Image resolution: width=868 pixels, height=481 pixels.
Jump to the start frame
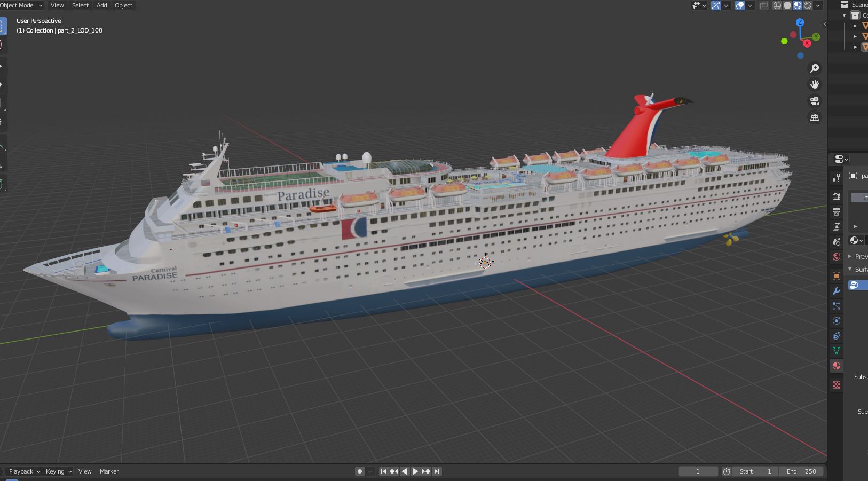click(383, 471)
